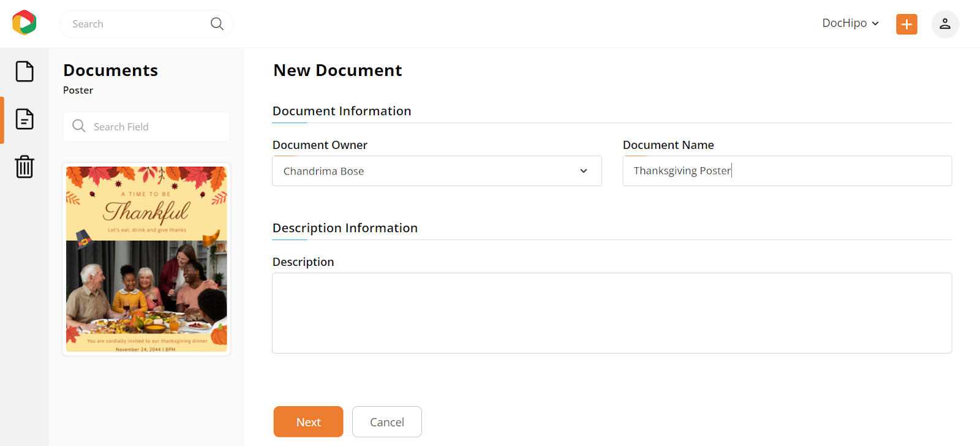The height and width of the screenshot is (446, 980).
Task: Click the Description field label
Action: pyautogui.click(x=303, y=262)
